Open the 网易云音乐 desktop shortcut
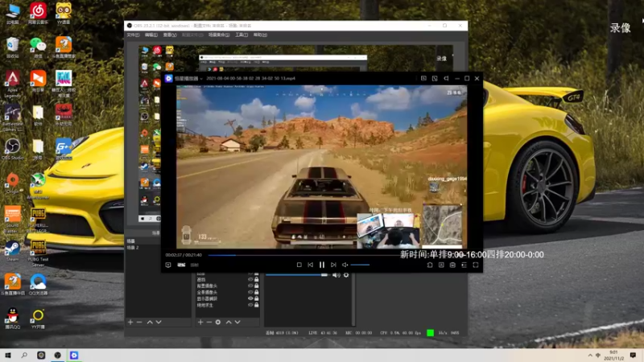The image size is (644, 362). [38, 13]
